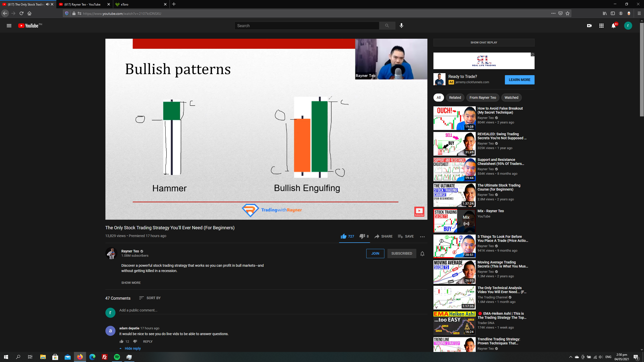Open the notifications bell in header
644x362 pixels.
614,26
